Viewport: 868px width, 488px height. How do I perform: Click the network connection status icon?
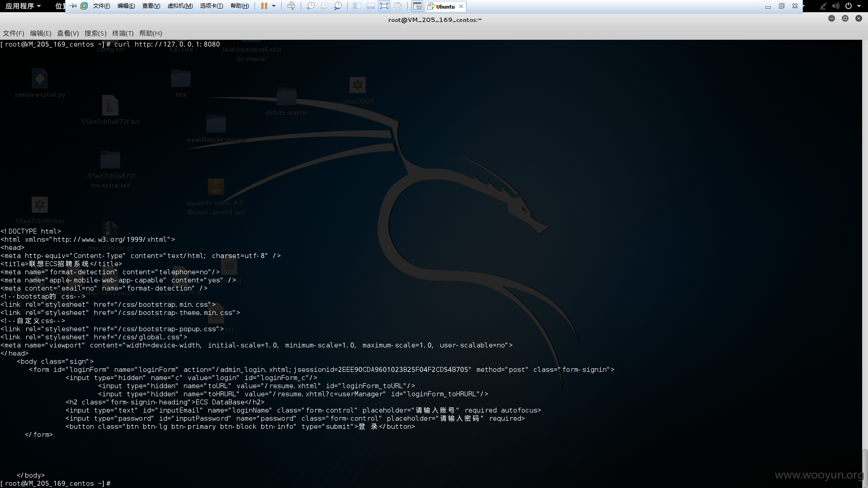click(823, 6)
